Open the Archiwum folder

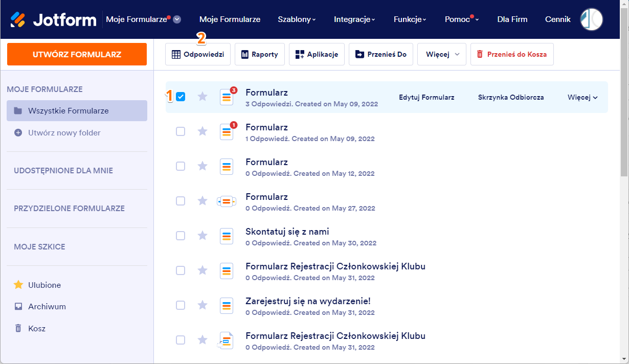pos(47,307)
